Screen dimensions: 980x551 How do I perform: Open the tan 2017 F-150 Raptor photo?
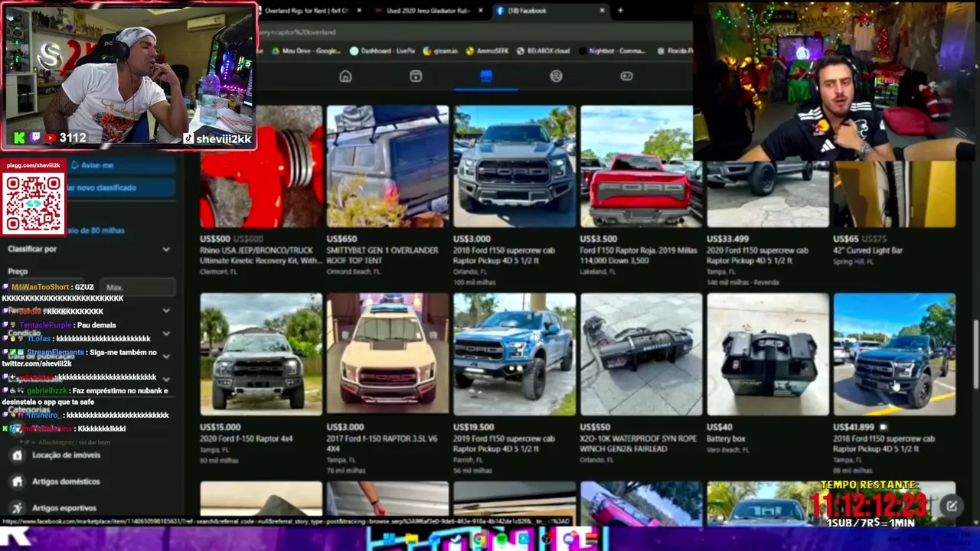[x=387, y=354]
